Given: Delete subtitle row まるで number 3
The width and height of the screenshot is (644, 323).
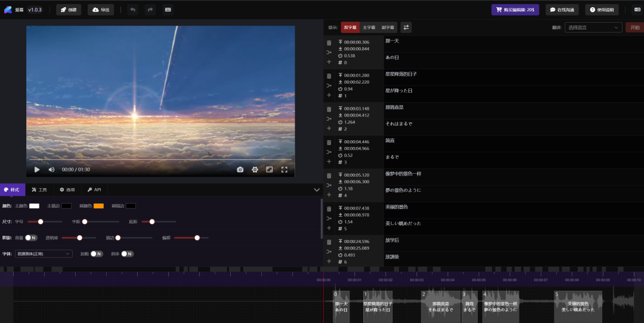Looking at the screenshot, I should (x=329, y=142).
